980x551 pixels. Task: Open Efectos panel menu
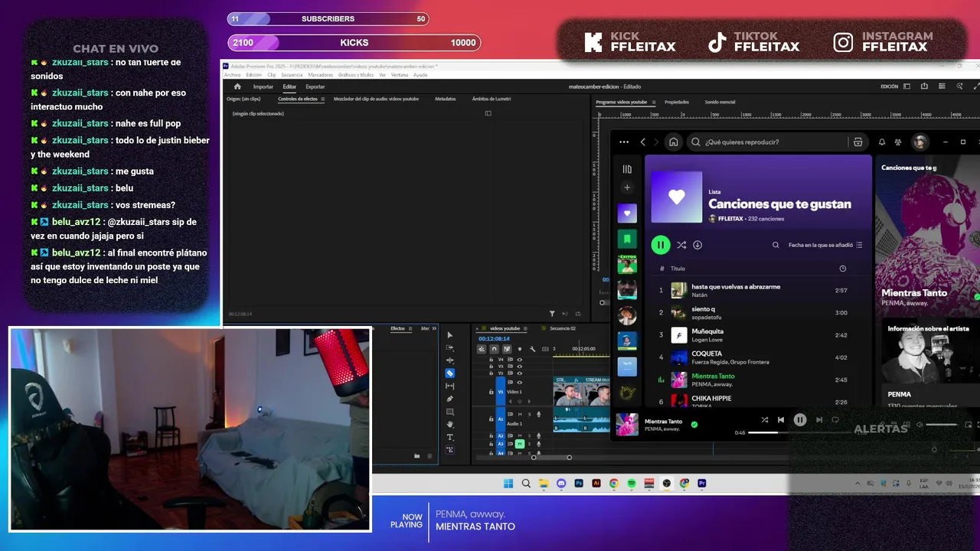(410, 328)
